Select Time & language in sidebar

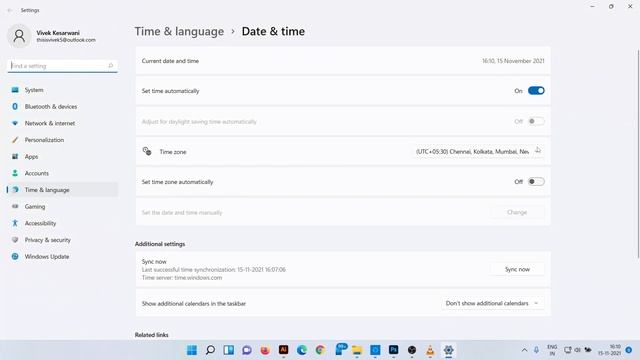pyautogui.click(x=62, y=190)
